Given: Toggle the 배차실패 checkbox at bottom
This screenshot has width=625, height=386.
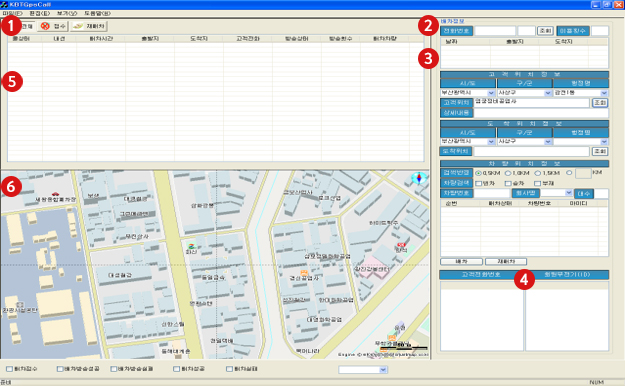Looking at the screenshot, I should point(229,369).
